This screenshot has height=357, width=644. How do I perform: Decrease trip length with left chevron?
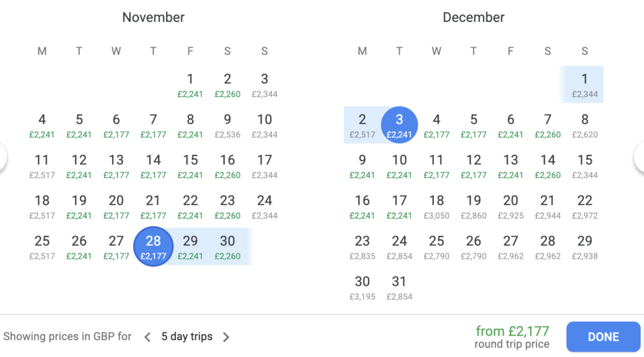point(147,337)
